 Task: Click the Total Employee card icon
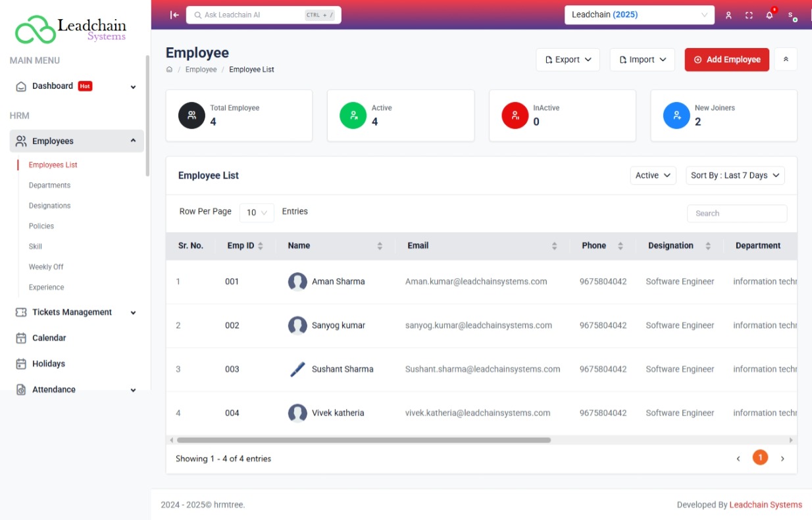[x=191, y=115]
